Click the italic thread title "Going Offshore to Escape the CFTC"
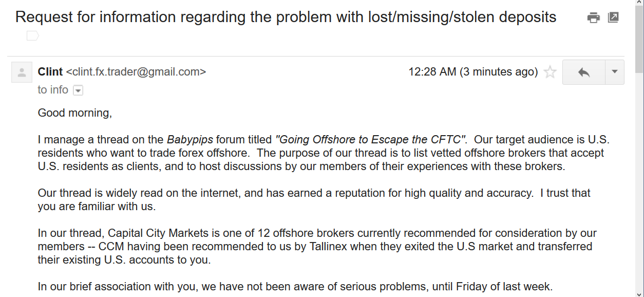The height and width of the screenshot is (297, 644). (371, 140)
